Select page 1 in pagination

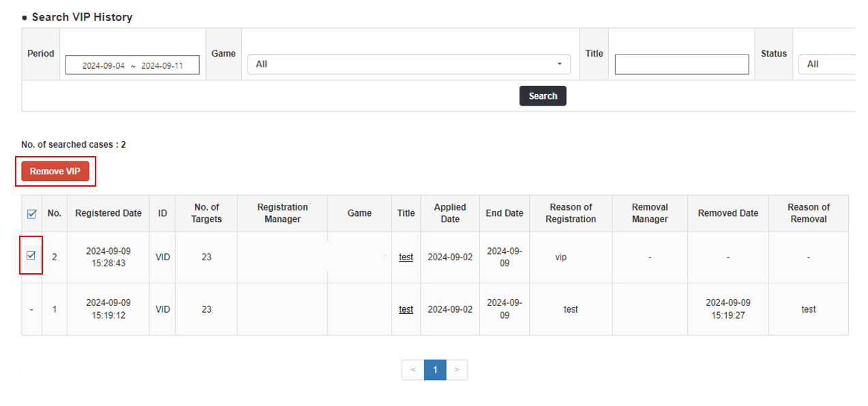pos(435,370)
